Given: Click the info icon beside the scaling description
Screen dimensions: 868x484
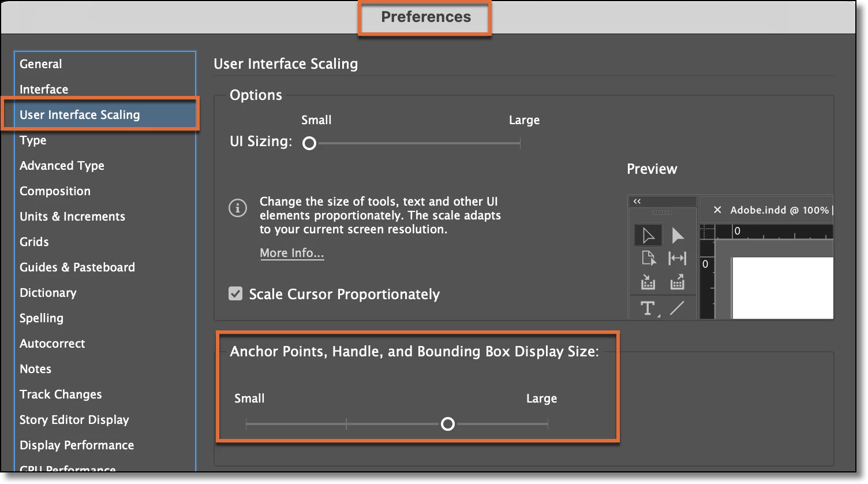Looking at the screenshot, I should point(238,207).
